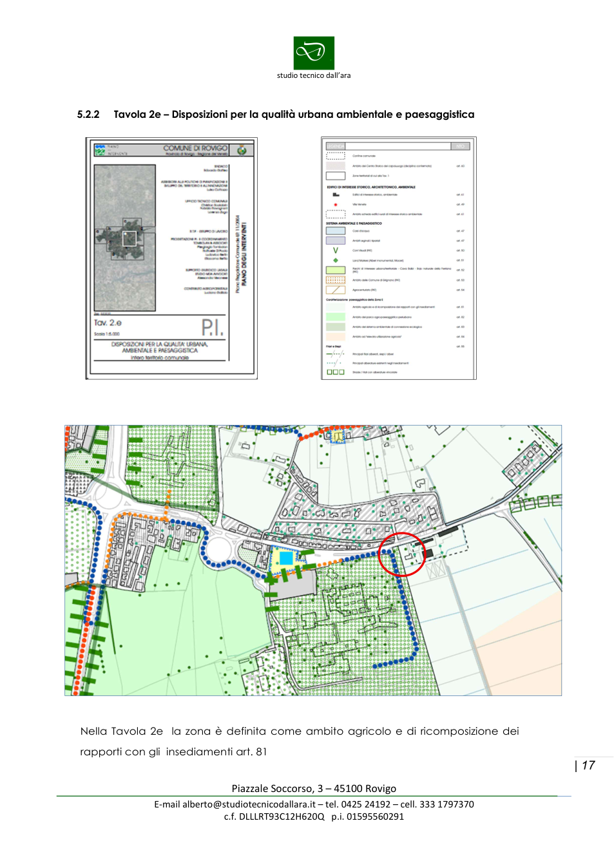Click the peach 'elevata utilizzazione agricola' swatch
Image resolution: width=614 pixels, height=868 pixels.
[336, 337]
